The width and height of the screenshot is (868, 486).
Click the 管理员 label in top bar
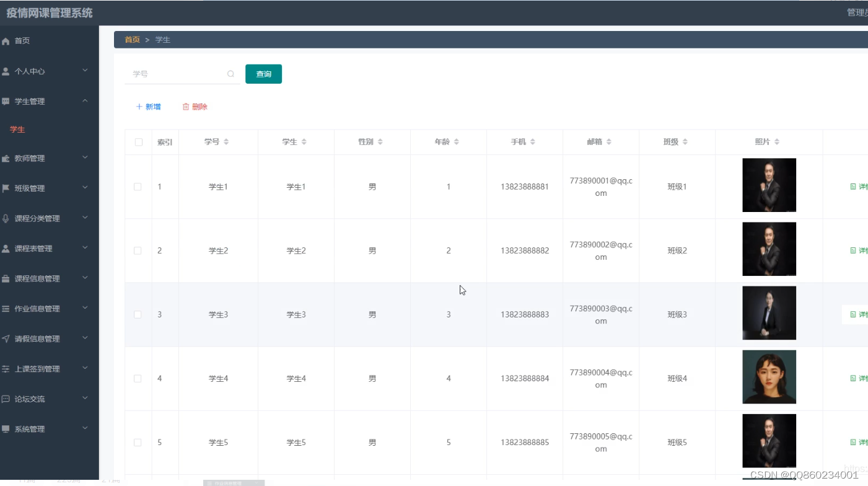[857, 12]
